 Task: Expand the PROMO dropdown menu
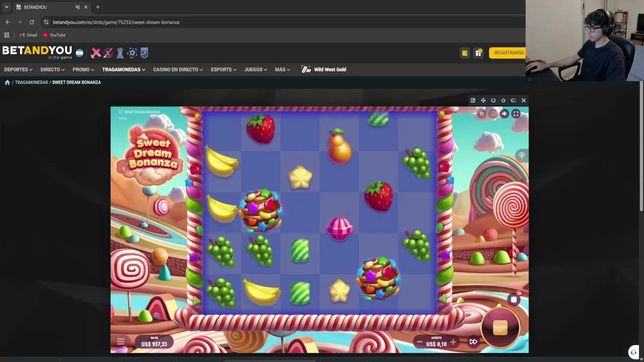(x=83, y=69)
